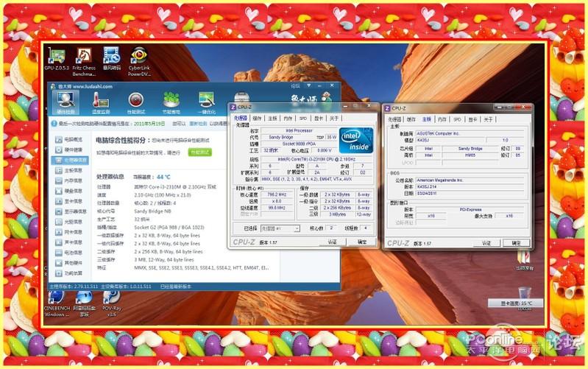Switch to 内存 memory tab in right CPU-Z
Screen dimensions: 588x369
point(442,119)
